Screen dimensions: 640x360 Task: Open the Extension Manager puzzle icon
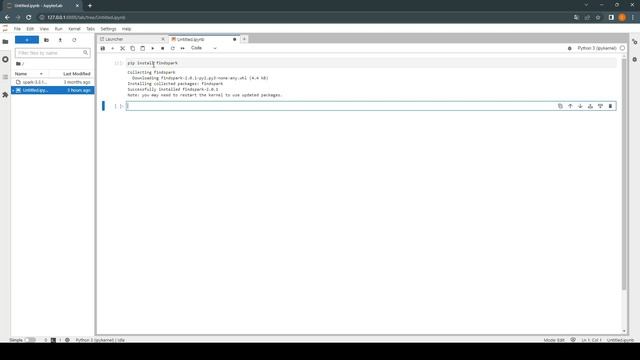[x=5, y=95]
